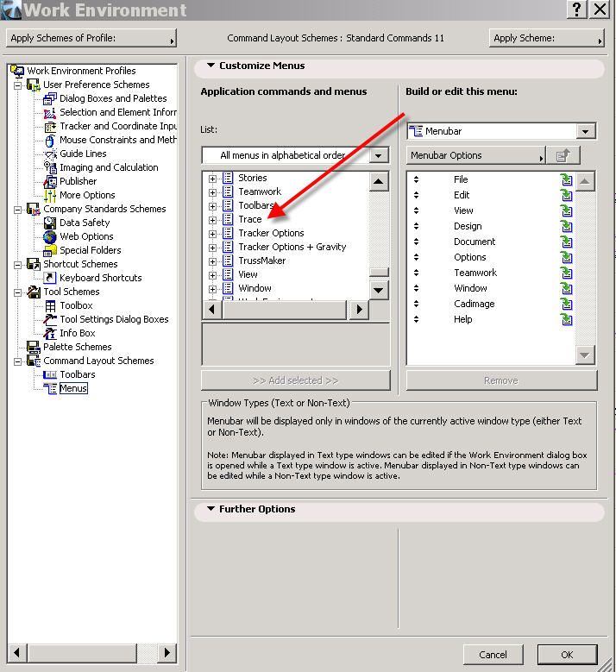
Task: Click the Keyboard Shortcuts icon
Action: click(x=50, y=278)
